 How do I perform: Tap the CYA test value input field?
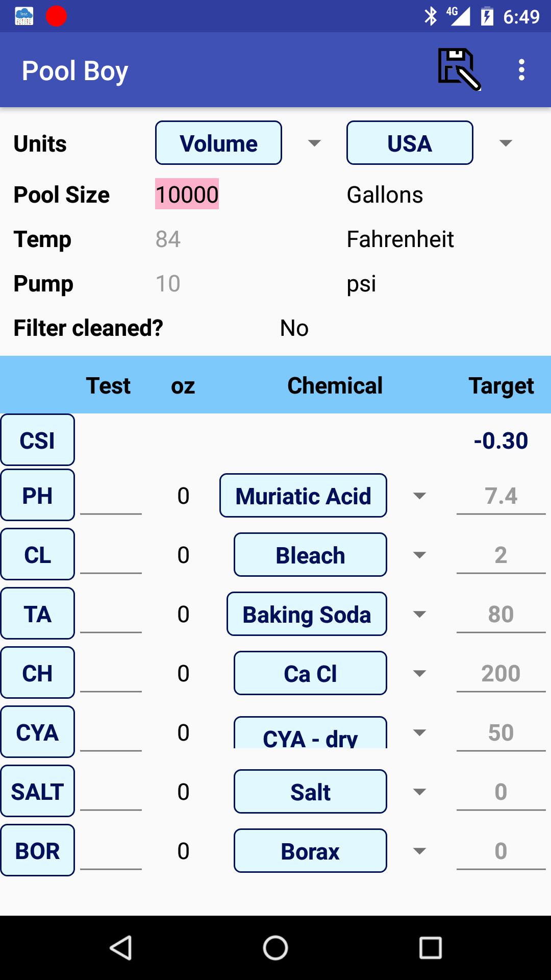[x=111, y=733]
